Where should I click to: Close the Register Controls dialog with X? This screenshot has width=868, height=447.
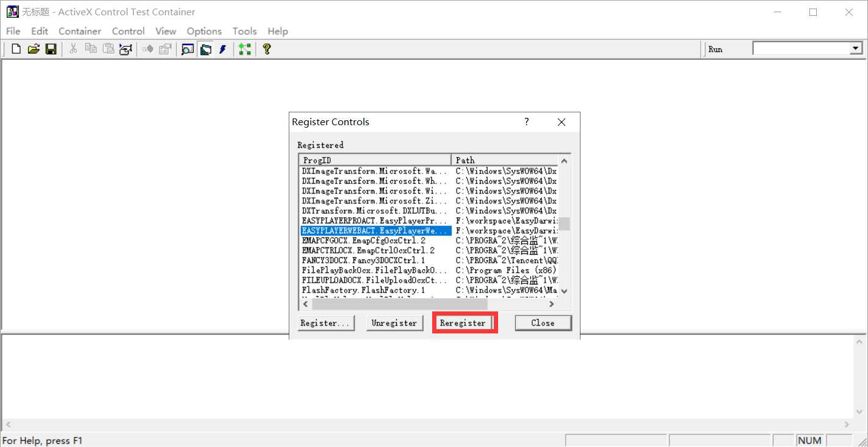[562, 122]
